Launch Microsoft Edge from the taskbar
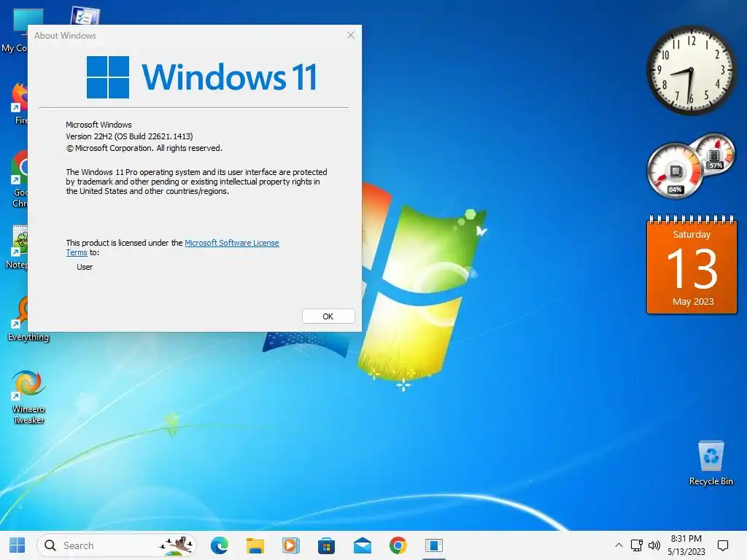The width and height of the screenshot is (747, 560). [220, 545]
